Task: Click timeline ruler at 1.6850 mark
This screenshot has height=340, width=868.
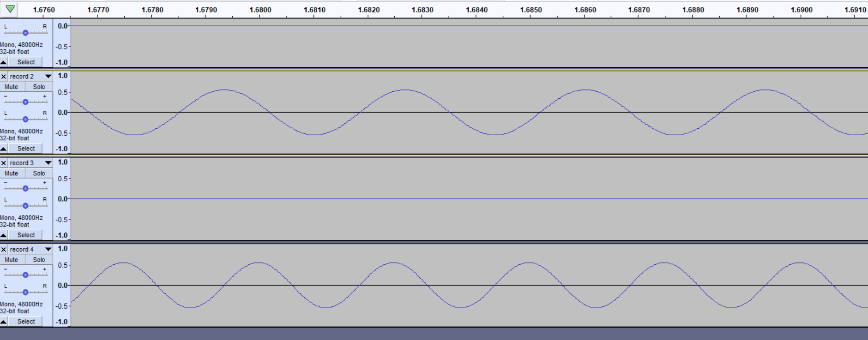Action: tap(530, 10)
